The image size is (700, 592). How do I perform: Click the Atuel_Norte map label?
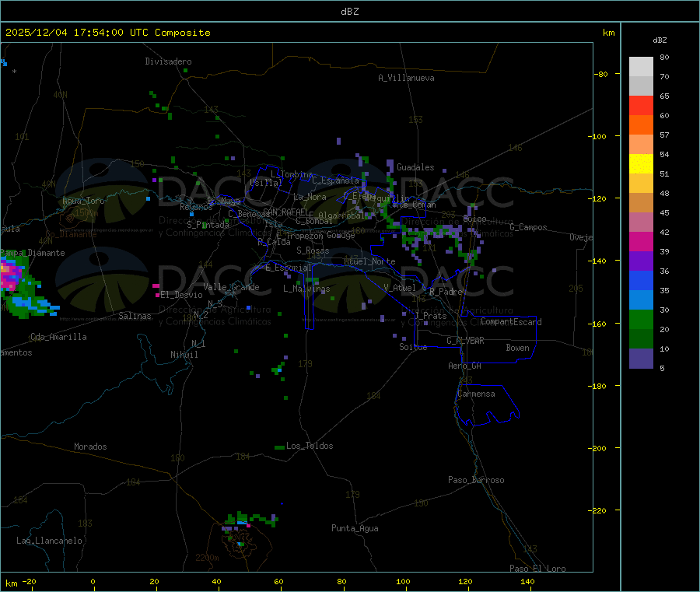(369, 261)
